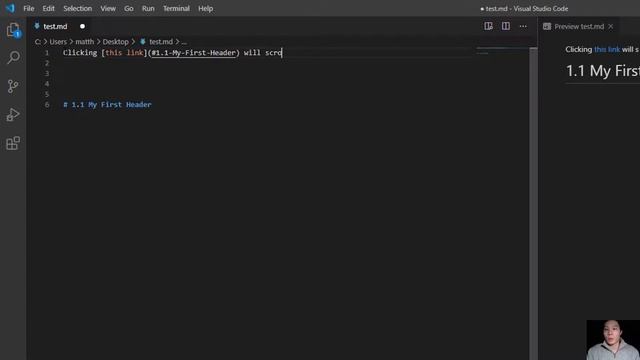Click the webcam video thumbnail
This screenshot has height=360, width=640.
[613, 340]
